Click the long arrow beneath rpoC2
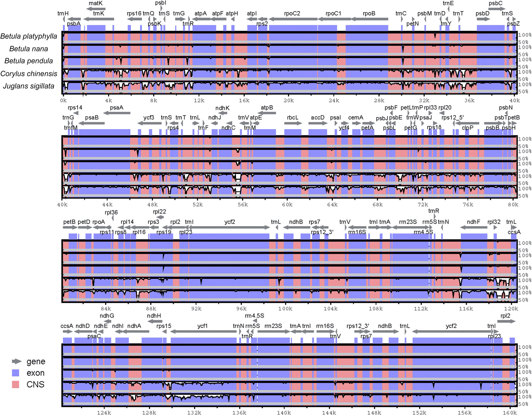This screenshot has width=532, height=415. [x=293, y=19]
